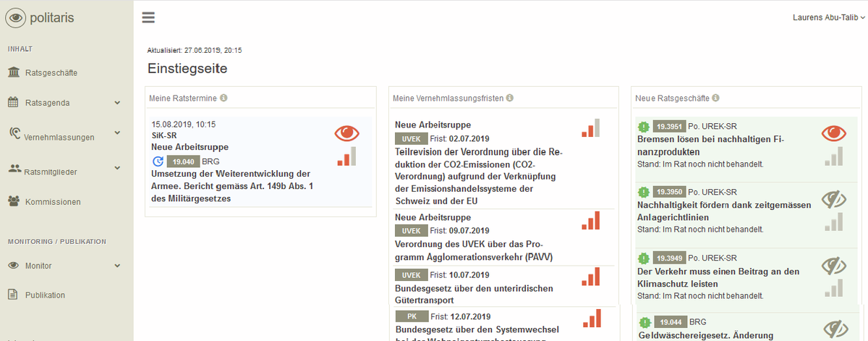Viewport: 868px width, 341px height.
Task: Click the 19.3950 business number badge
Action: (x=668, y=192)
